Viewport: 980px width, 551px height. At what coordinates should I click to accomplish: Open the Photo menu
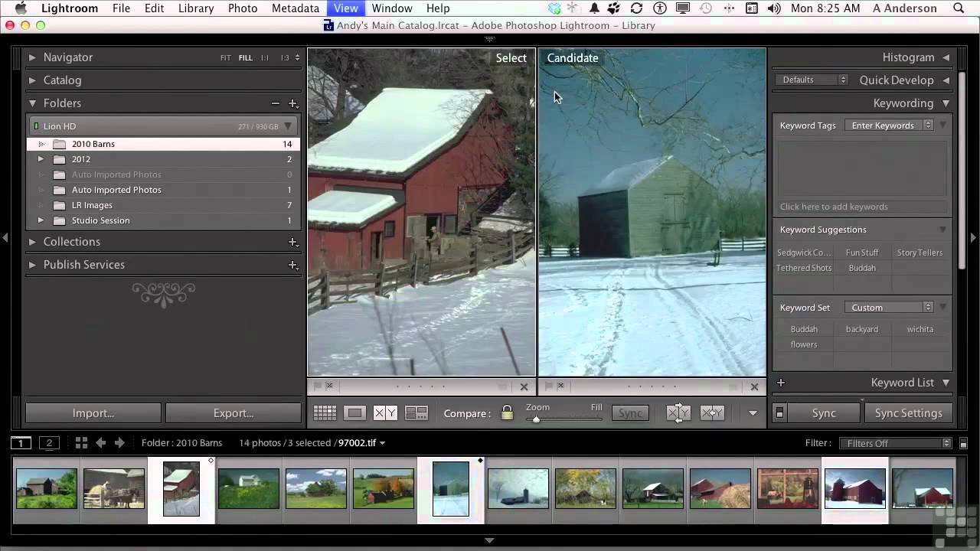243,8
